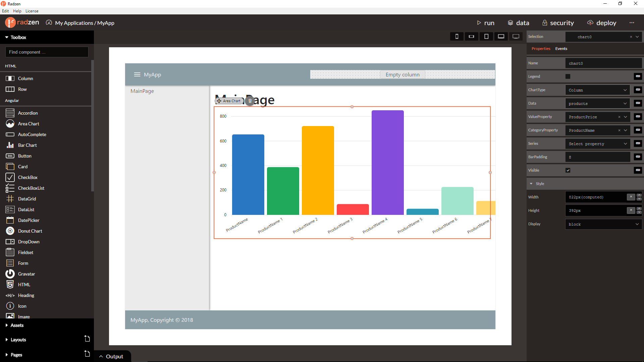Click the delete trash icon on chart
This screenshot has width=644, height=362.
(x=250, y=101)
